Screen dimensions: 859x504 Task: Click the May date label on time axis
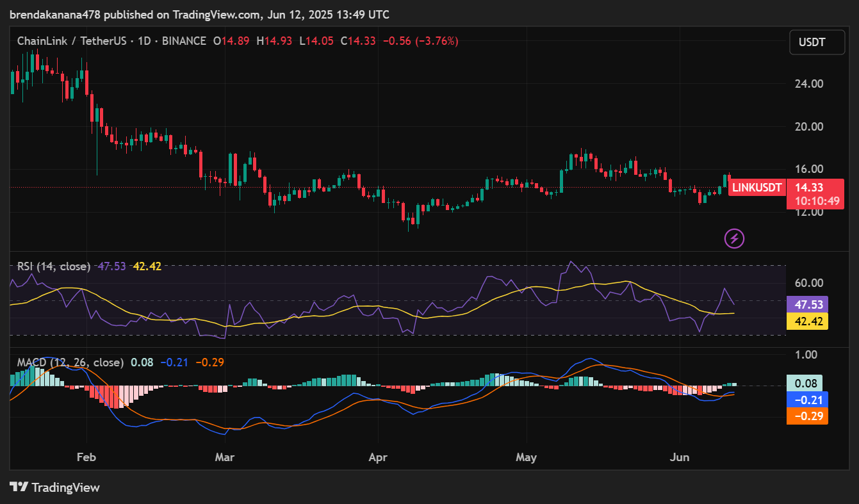coord(526,457)
